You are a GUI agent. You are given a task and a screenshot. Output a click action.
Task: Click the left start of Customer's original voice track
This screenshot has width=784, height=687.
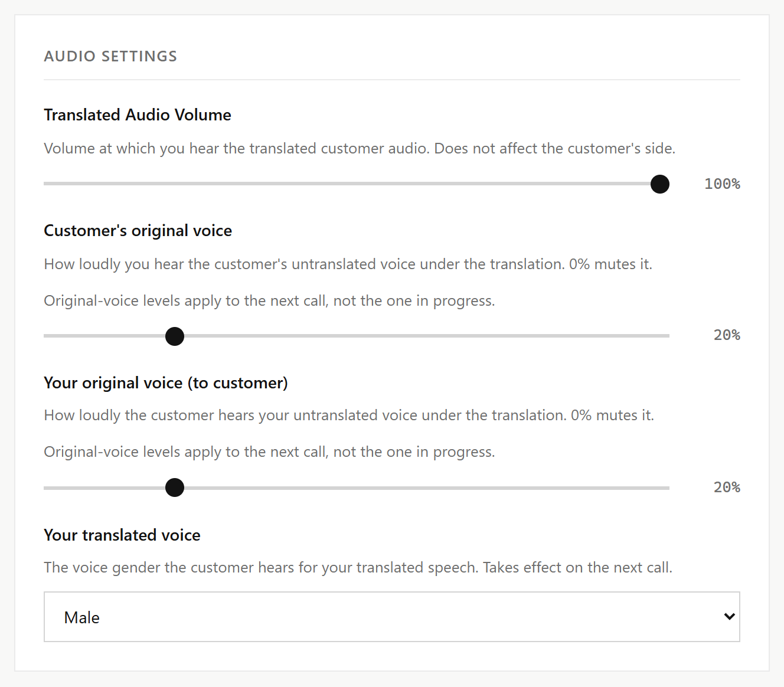[x=47, y=336]
